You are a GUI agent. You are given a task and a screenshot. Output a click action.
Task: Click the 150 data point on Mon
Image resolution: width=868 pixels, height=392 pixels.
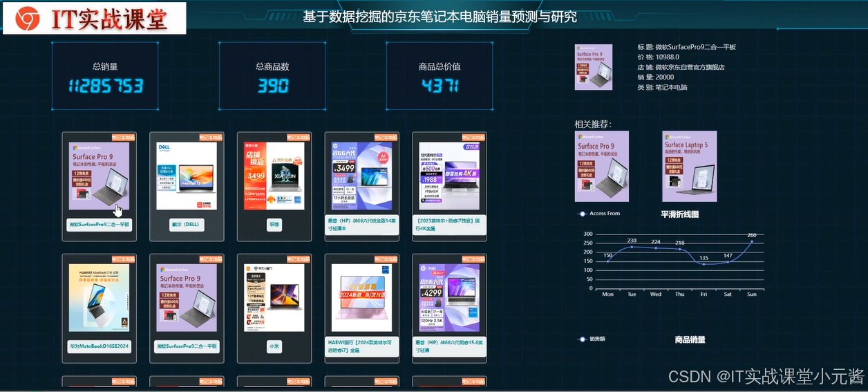click(x=607, y=261)
